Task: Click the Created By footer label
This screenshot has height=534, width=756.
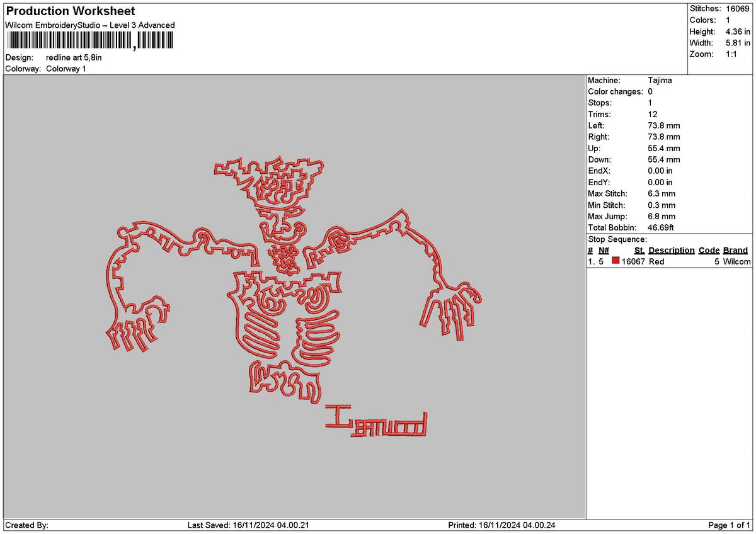Action: [27, 525]
